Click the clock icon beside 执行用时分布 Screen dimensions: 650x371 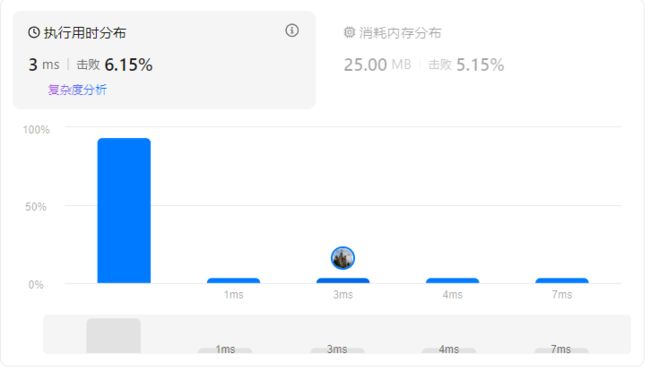pyautogui.click(x=34, y=32)
